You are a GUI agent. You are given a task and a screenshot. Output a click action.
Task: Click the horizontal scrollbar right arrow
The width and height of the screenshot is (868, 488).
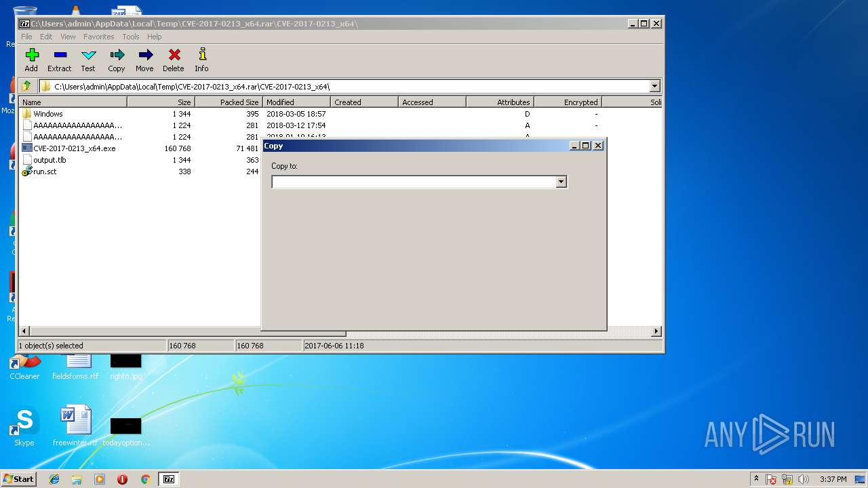656,331
